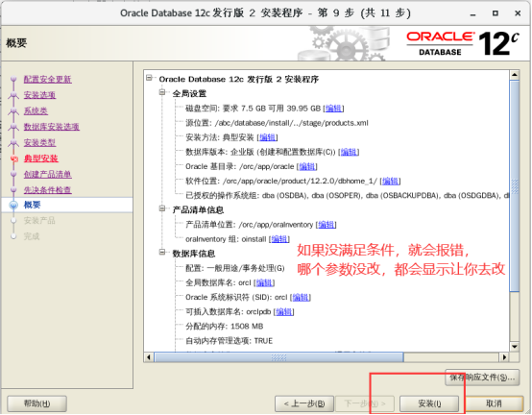This screenshot has height=415, width=532.
Task: Click the 已授权的操作系统组 row
Action: click(x=347, y=196)
